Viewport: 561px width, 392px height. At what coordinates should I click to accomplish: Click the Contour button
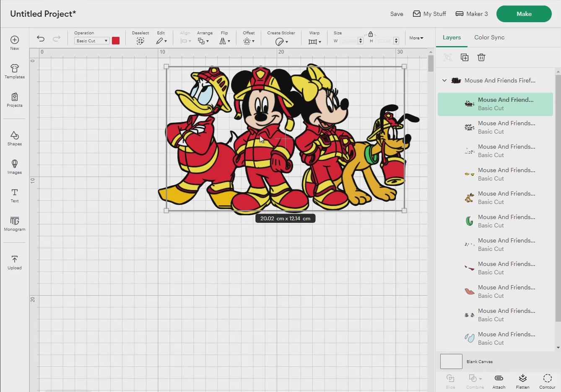pos(547,381)
